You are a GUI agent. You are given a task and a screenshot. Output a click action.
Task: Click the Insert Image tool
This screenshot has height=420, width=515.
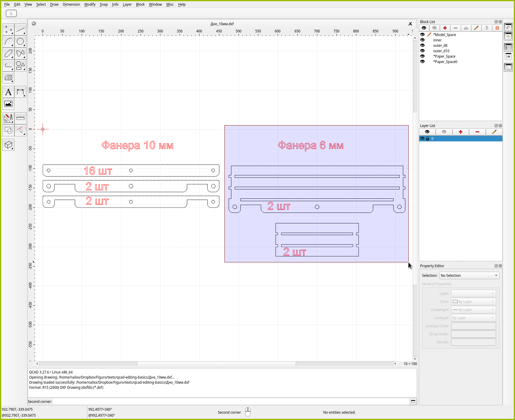tap(8, 104)
